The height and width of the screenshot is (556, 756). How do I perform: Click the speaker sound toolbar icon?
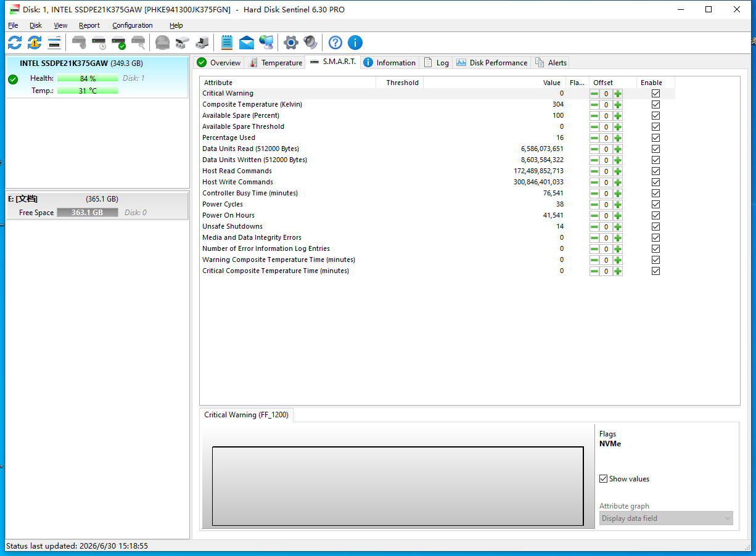pyautogui.click(x=310, y=43)
